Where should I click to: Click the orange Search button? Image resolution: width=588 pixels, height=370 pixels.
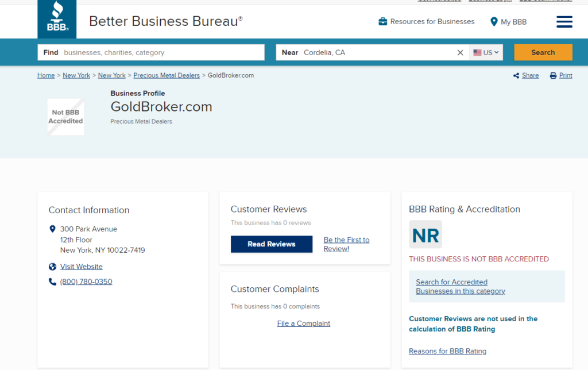click(x=543, y=52)
